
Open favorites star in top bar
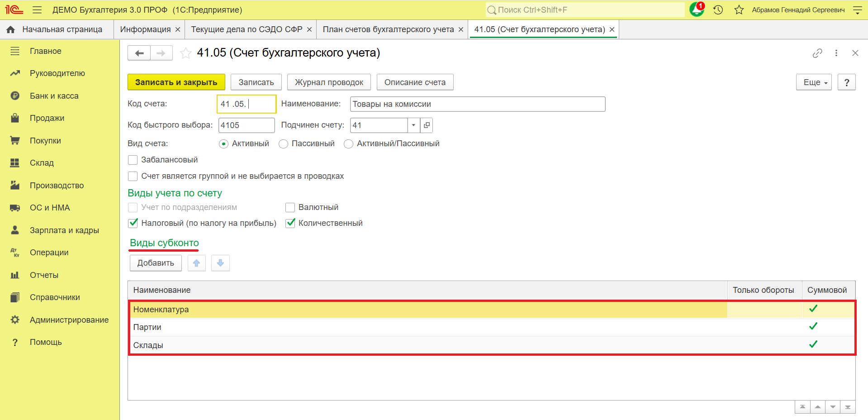coord(739,10)
